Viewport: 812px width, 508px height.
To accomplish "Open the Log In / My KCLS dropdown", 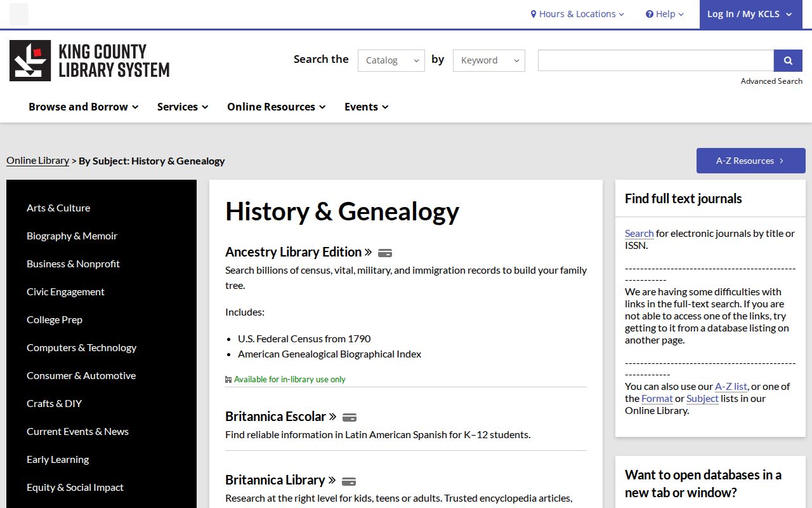I will point(751,14).
